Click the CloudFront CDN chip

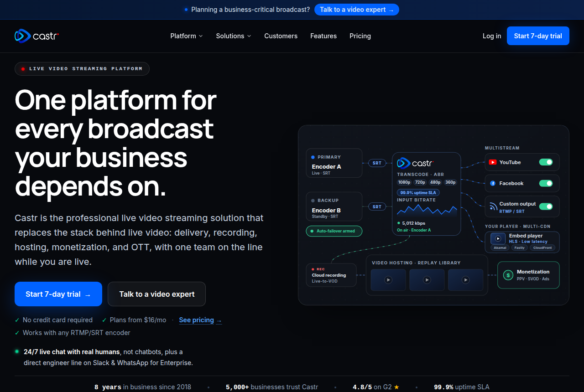pos(542,248)
